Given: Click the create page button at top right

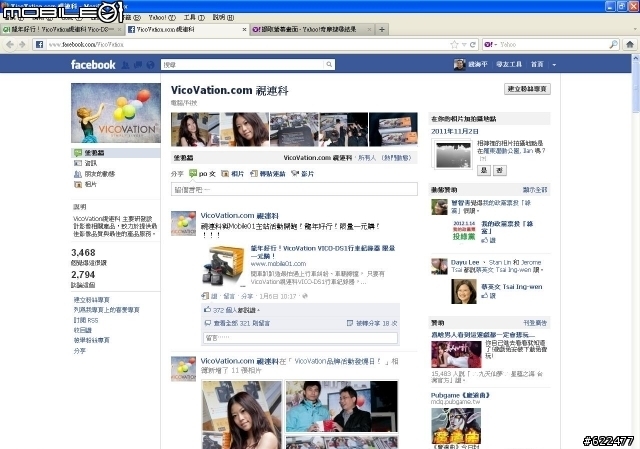Looking at the screenshot, I should 527,89.
